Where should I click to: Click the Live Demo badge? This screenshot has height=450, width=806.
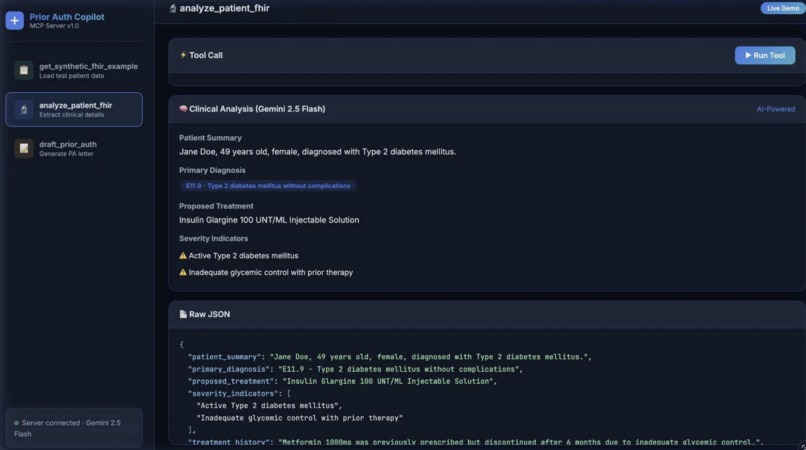(x=783, y=8)
